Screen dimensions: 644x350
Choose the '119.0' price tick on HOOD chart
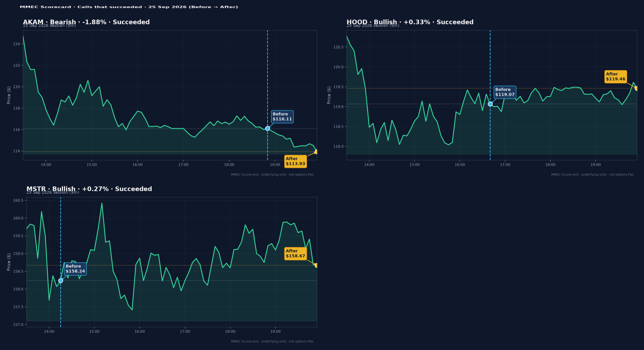coord(339,107)
